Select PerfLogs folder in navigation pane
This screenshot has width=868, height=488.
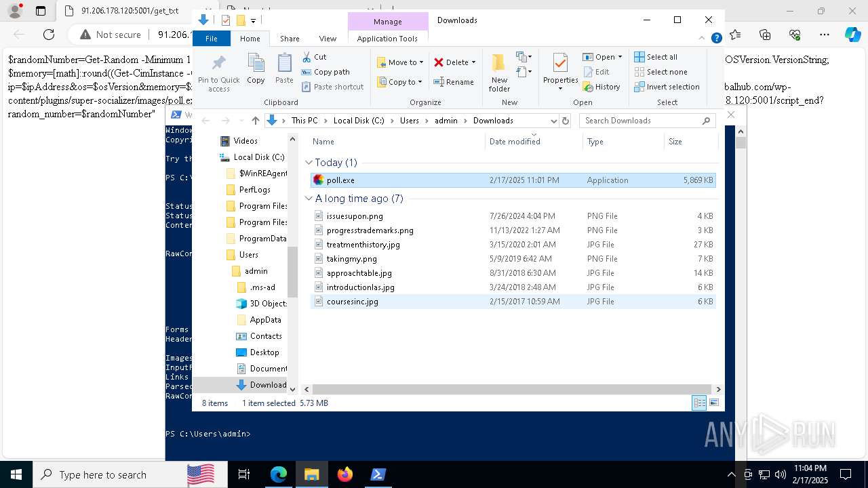[x=254, y=190]
